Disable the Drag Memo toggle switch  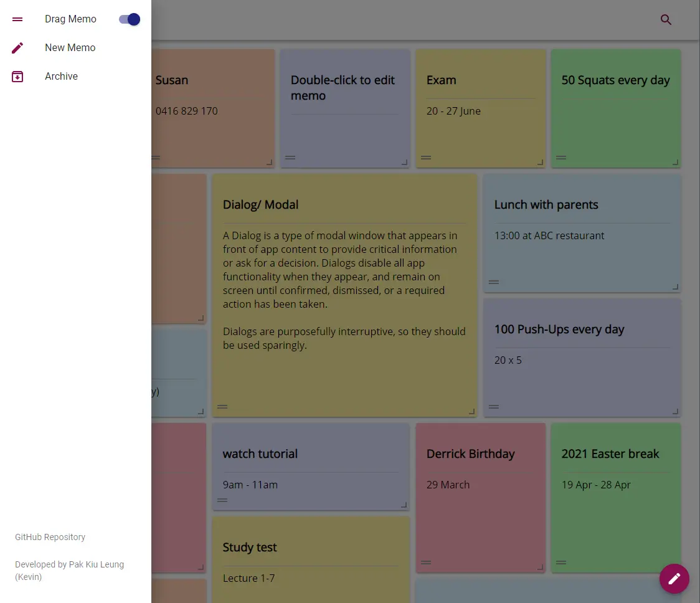[x=128, y=19]
